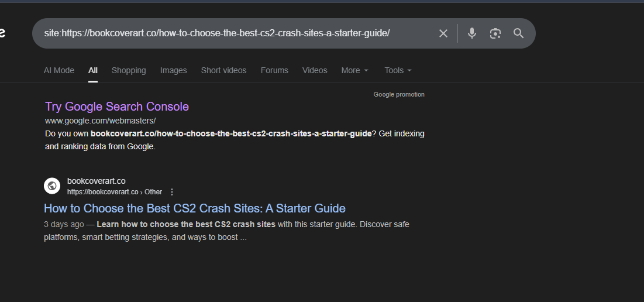Click the partial Google logo
Viewport: 644px width, 302px height.
[x=2, y=33]
